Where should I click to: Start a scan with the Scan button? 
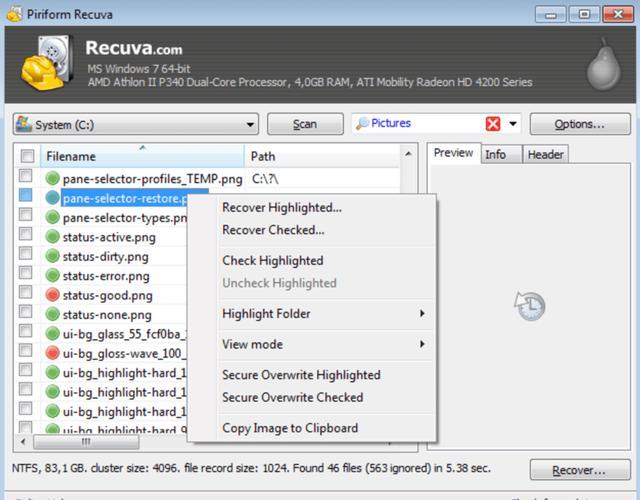[305, 124]
